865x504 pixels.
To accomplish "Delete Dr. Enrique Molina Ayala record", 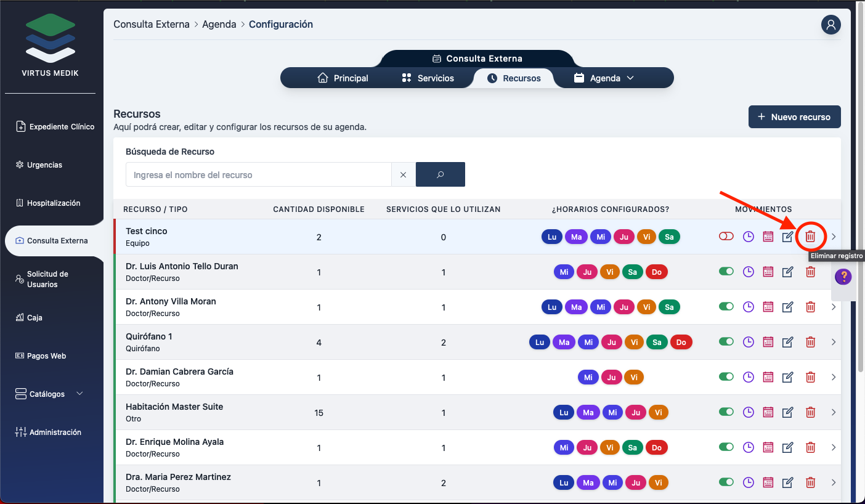I will point(810,447).
